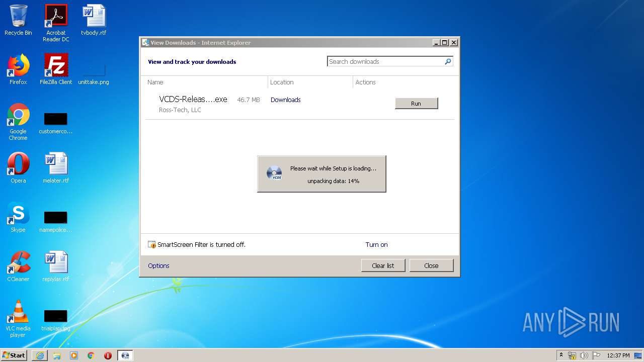644x362 pixels.
Task: Open Action Center flag icon
Action: click(x=596, y=355)
